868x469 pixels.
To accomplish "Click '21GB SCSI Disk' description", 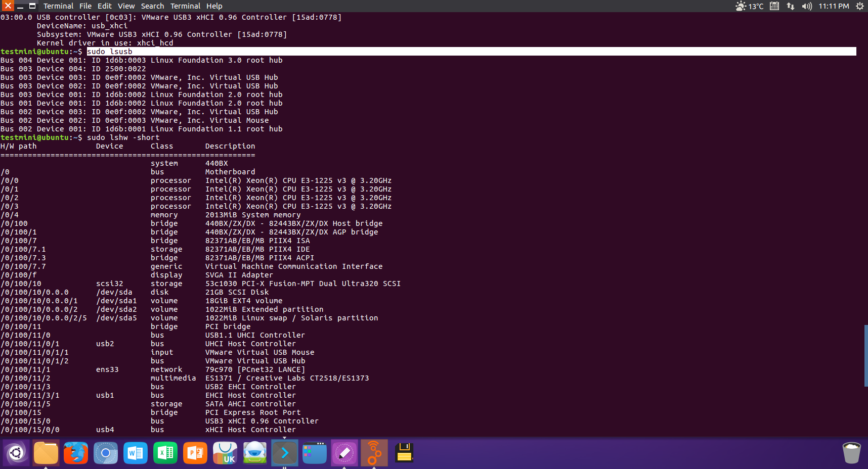I will [x=237, y=292].
